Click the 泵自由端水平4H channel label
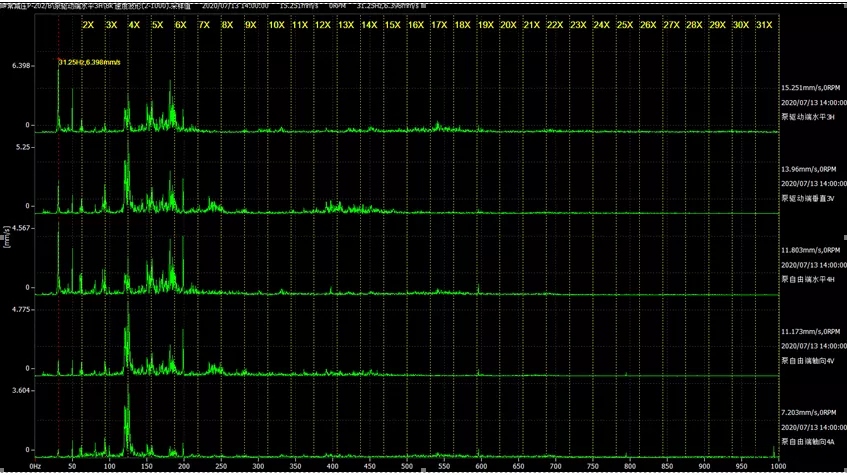This screenshot has height=475, width=847. pos(810,278)
